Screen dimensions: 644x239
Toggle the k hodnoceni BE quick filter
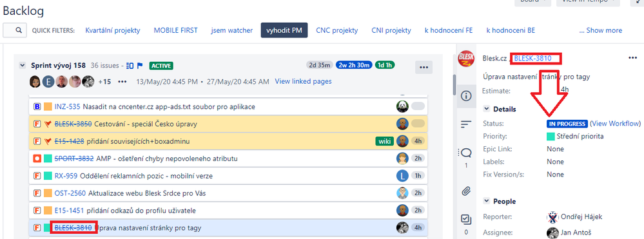(x=511, y=30)
